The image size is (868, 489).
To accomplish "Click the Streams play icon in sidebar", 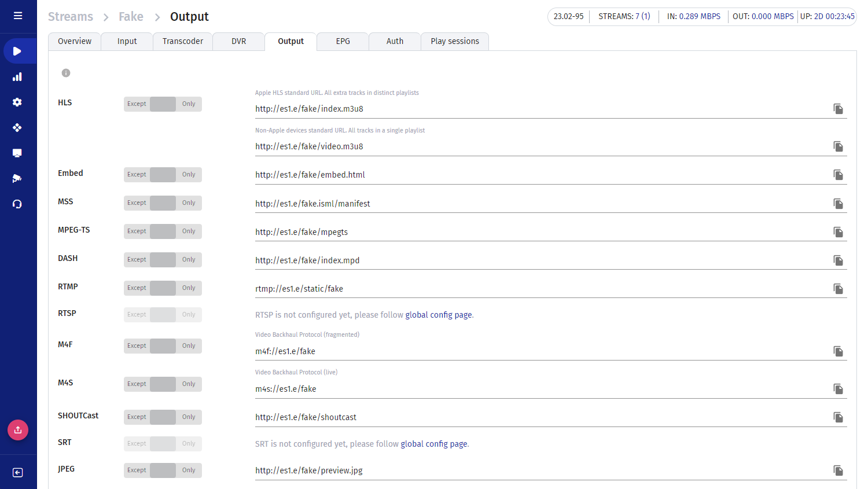I will coord(17,52).
